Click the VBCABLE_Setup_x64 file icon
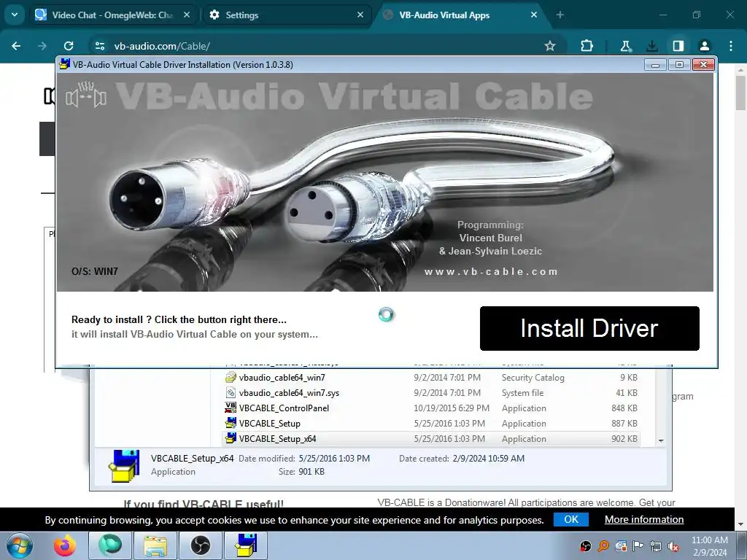747x560 pixels. [231, 438]
